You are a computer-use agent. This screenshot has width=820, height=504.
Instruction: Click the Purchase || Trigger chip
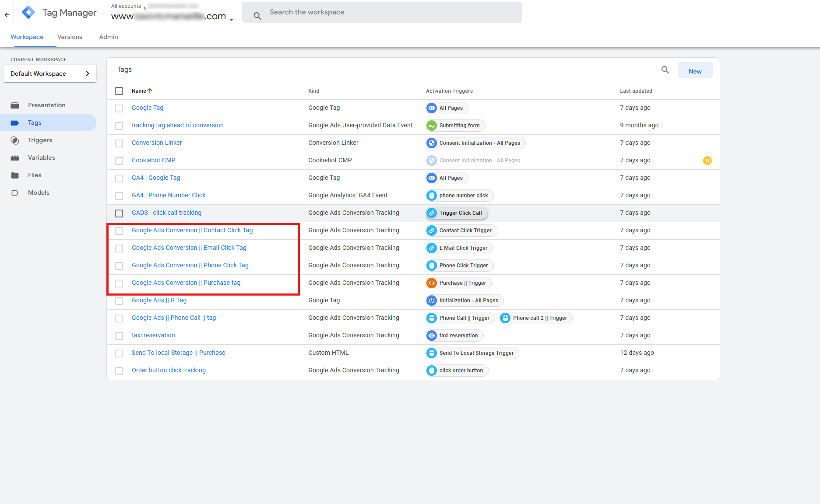(458, 283)
